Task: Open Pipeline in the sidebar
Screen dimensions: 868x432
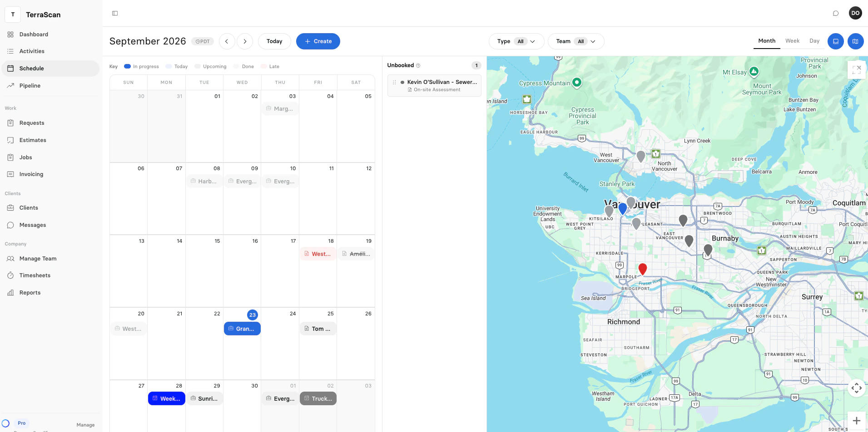Action: coord(50,86)
